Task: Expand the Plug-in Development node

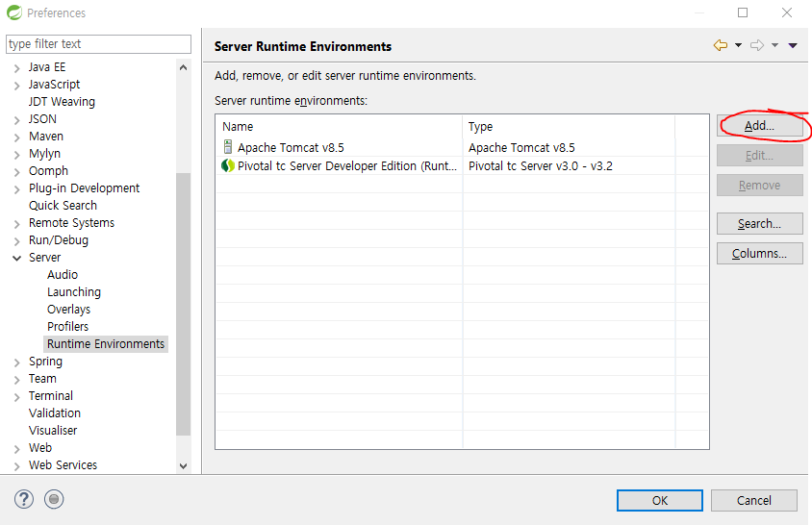Action: click(x=17, y=189)
